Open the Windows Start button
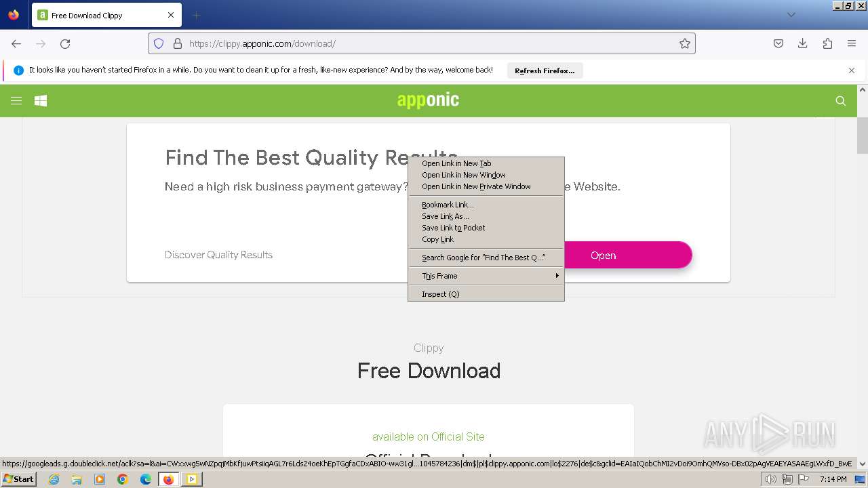Screen dimensions: 868x488 pyautogui.click(x=19, y=479)
